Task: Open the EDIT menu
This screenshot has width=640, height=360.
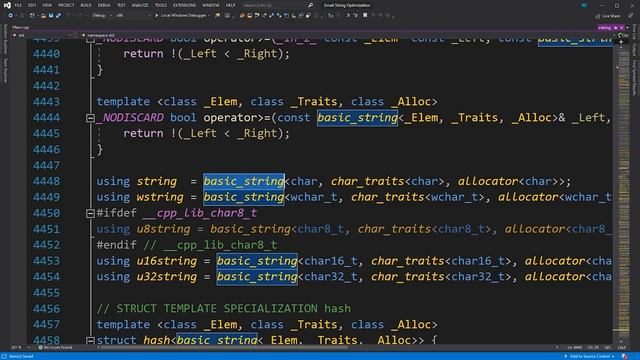Action: pos(32,5)
